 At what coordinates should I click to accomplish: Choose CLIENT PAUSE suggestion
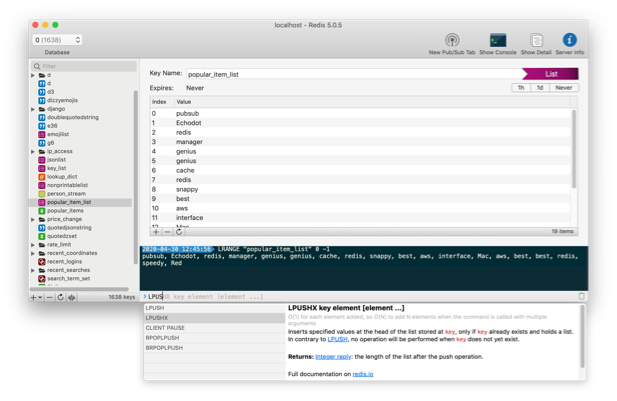point(214,328)
